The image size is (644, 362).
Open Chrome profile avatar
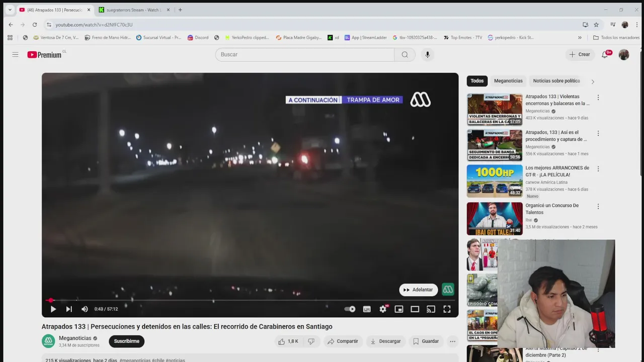tap(625, 25)
